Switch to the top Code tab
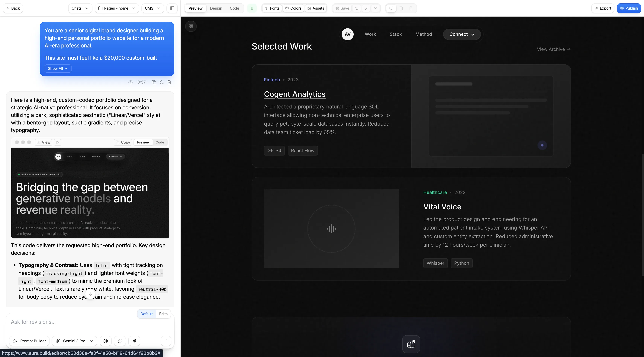644x357 pixels. point(234,8)
